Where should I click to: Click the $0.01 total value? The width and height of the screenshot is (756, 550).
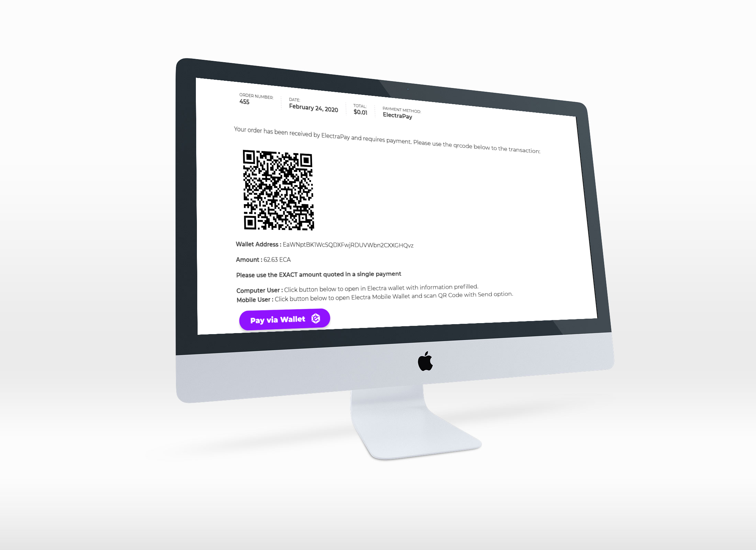pos(360,112)
